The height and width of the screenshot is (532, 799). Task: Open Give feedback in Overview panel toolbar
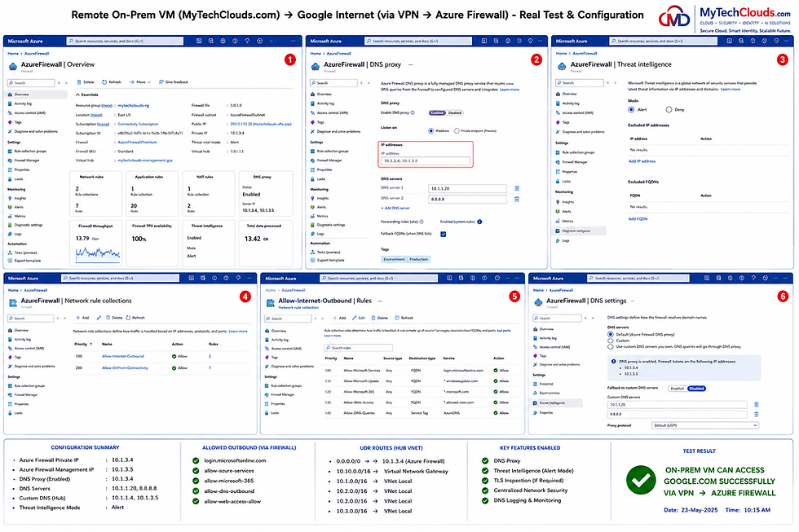[x=173, y=82]
